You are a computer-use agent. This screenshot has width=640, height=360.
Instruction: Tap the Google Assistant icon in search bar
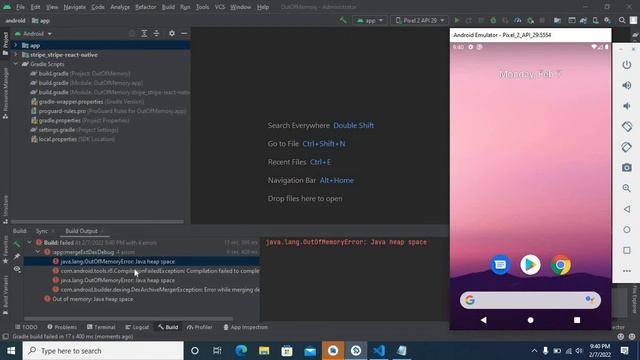tap(589, 300)
